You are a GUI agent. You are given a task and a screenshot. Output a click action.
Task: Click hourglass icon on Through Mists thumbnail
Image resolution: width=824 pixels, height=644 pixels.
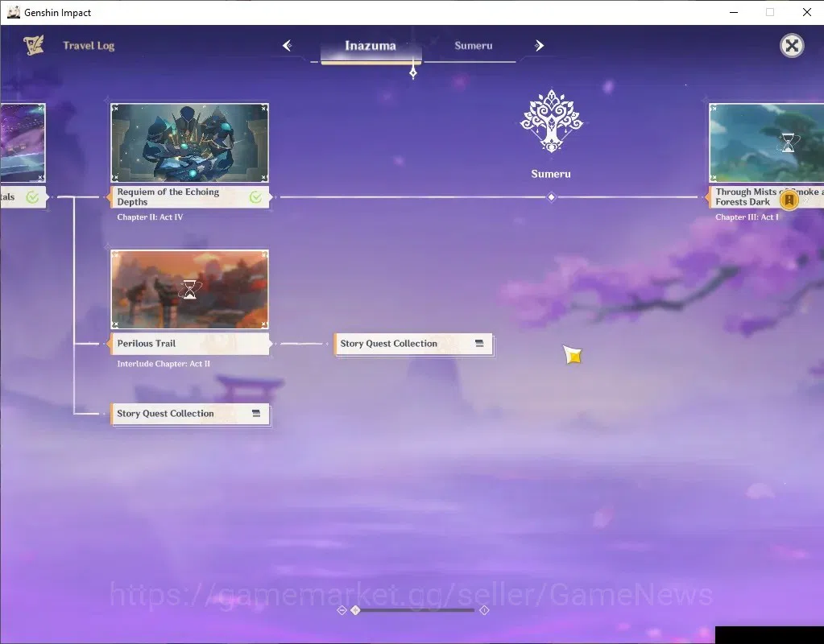coord(788,142)
